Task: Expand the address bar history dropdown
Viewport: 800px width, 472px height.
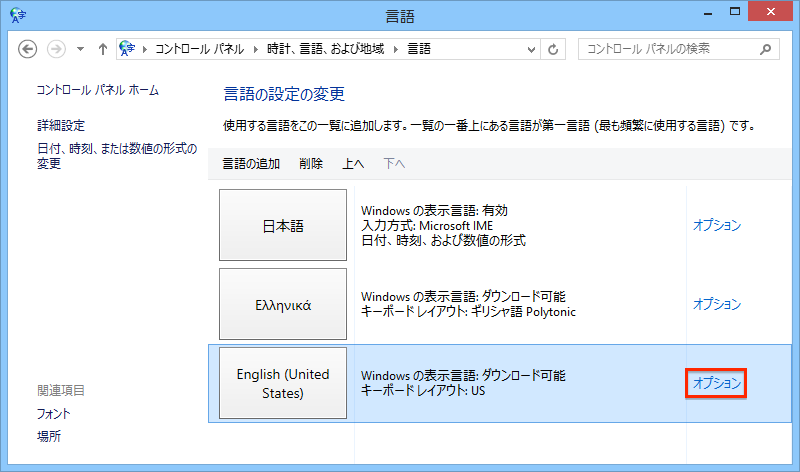Action: coord(530,49)
